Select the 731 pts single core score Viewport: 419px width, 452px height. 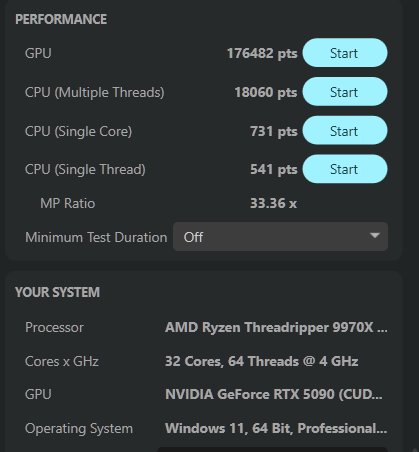[x=274, y=131]
